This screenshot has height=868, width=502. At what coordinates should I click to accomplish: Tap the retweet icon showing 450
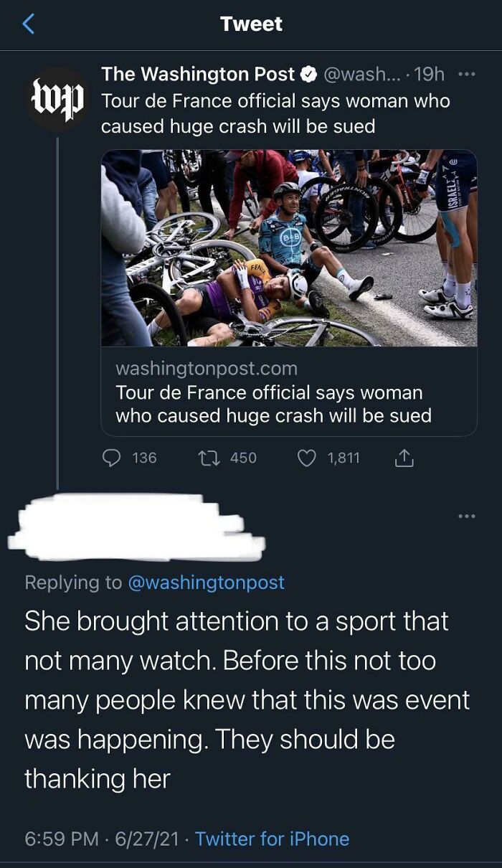click(x=211, y=458)
